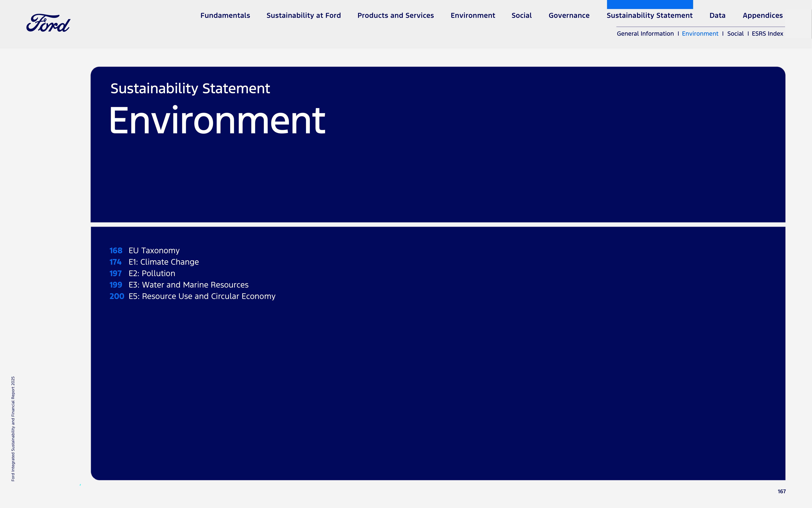Click page number 197 in contents
Screen dimensions: 812x508
[116, 274]
